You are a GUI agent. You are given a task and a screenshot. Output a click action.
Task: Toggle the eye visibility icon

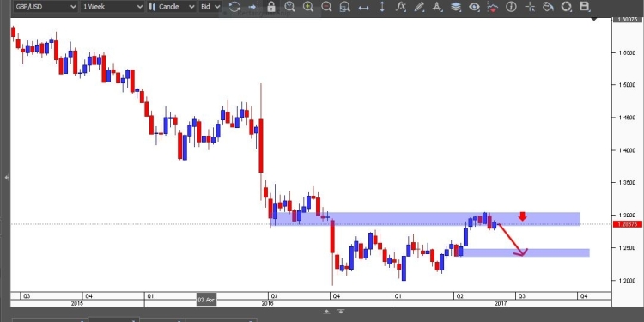click(x=474, y=7)
